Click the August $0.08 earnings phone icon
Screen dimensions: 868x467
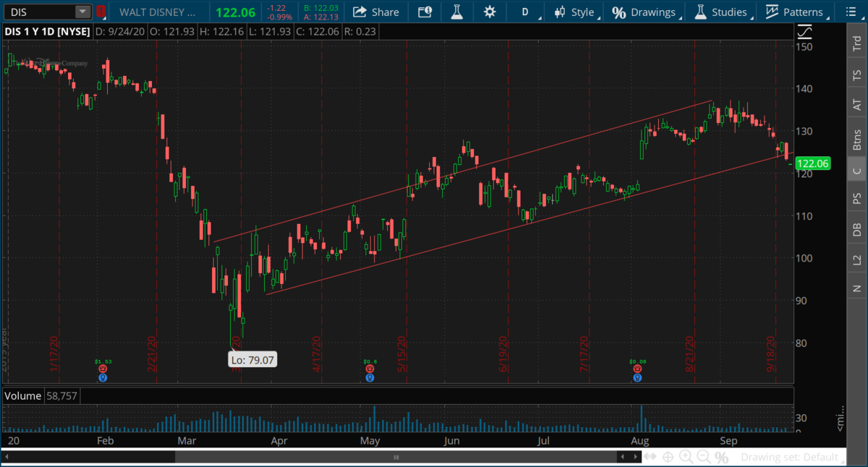point(637,368)
